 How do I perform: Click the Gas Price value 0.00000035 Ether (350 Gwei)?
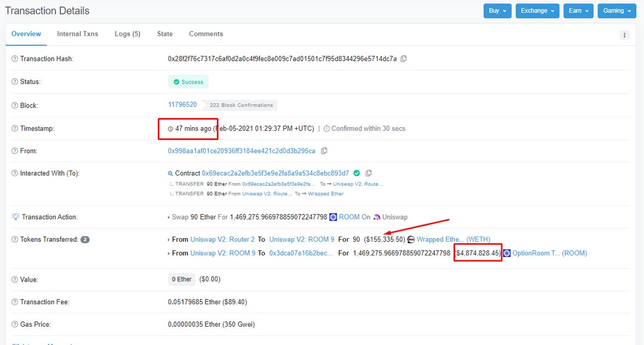pos(211,325)
